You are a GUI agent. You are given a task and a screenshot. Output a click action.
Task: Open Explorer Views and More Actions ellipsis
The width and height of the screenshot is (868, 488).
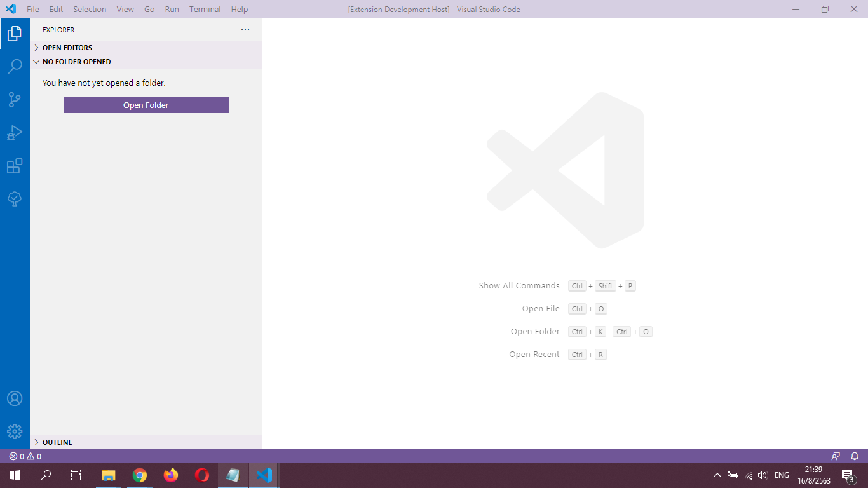245,29
